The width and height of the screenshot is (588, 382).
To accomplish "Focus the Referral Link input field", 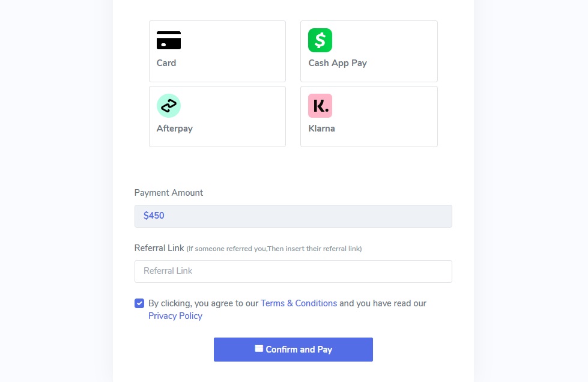I will (293, 271).
